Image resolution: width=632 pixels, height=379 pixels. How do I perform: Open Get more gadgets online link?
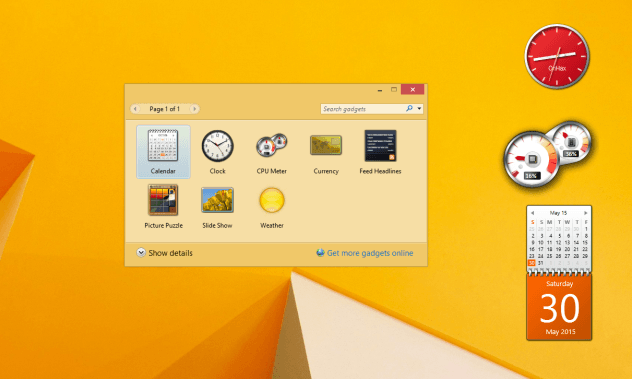click(370, 253)
